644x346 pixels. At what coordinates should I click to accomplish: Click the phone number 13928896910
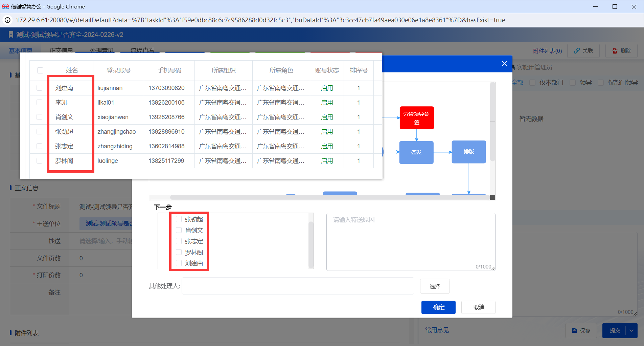tap(166, 132)
